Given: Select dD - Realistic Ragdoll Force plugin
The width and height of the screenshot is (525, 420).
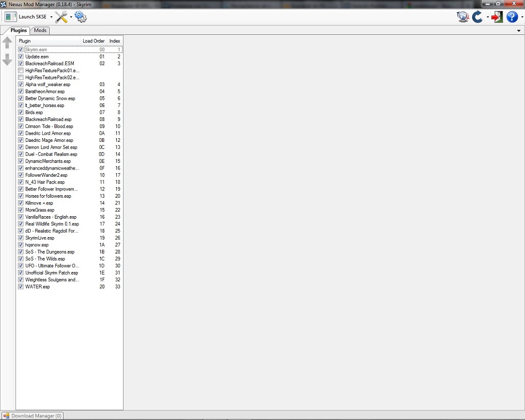Looking at the screenshot, I should (x=70, y=231).
